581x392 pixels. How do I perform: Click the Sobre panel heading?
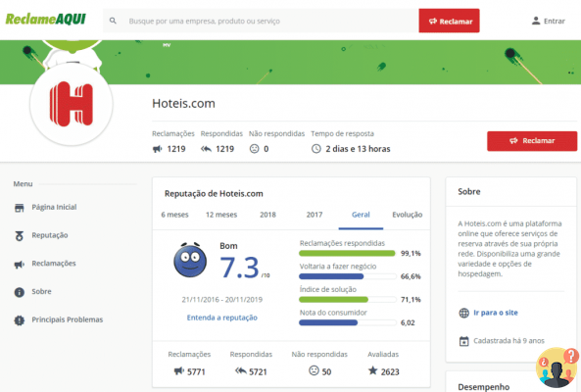[469, 191]
